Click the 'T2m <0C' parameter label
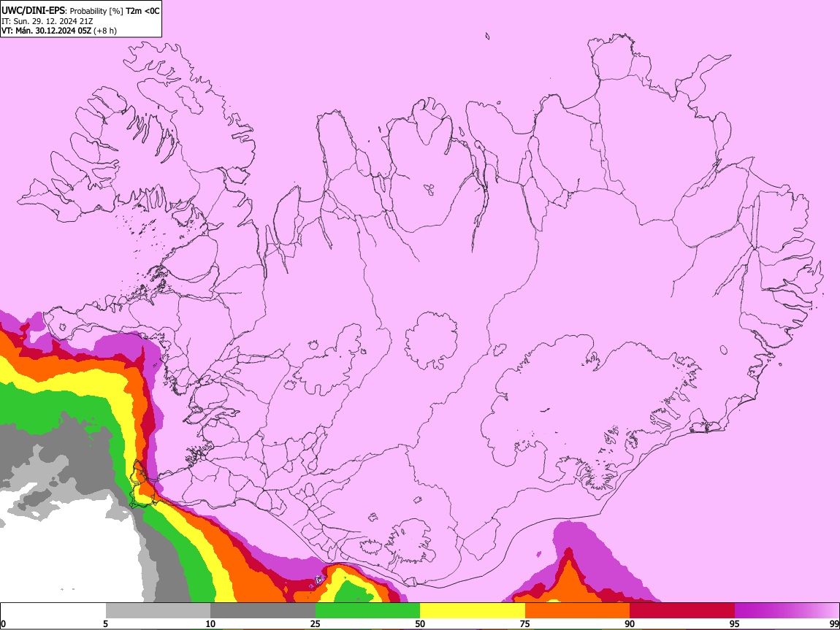 [142, 11]
